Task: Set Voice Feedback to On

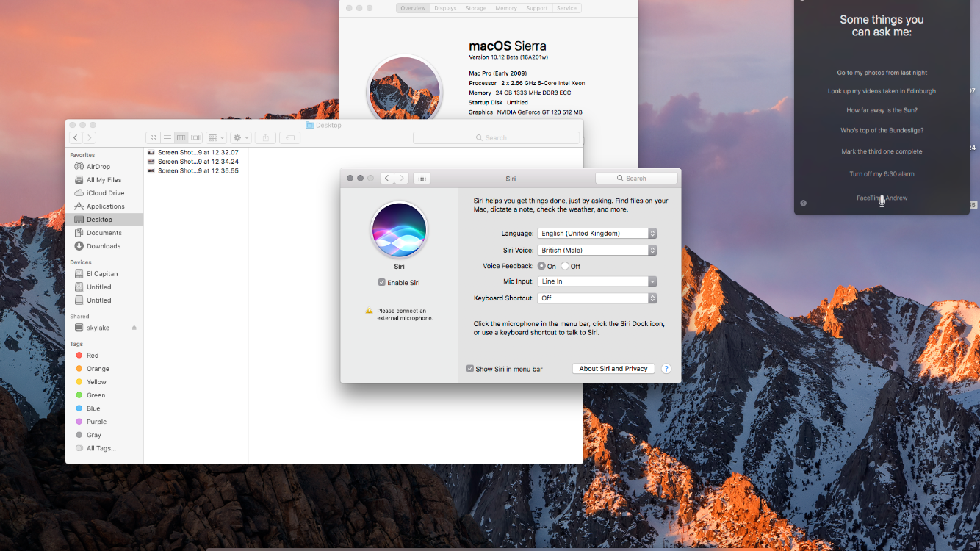Action: (x=541, y=266)
